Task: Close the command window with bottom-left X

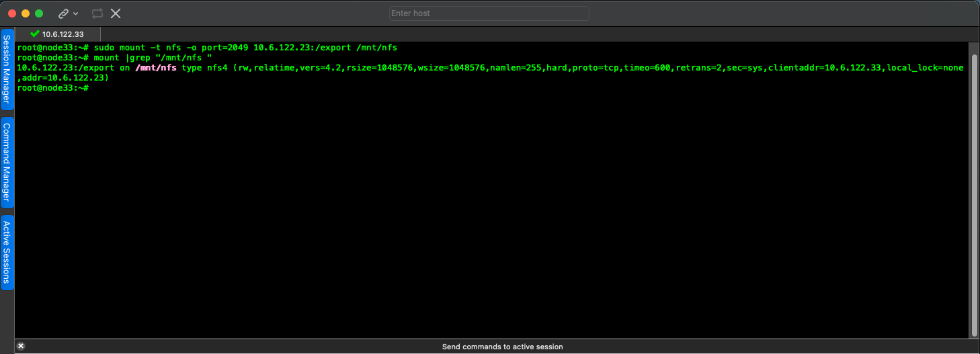Action: click(x=20, y=347)
